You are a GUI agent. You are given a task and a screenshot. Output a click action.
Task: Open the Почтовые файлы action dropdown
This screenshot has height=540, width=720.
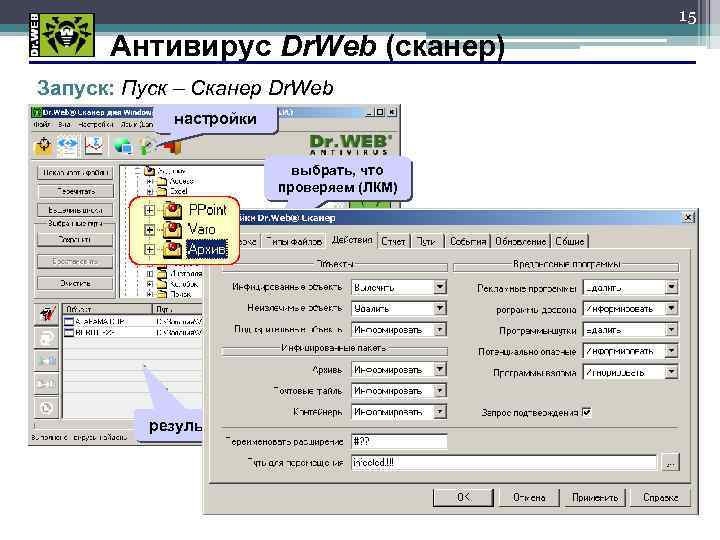point(440,390)
